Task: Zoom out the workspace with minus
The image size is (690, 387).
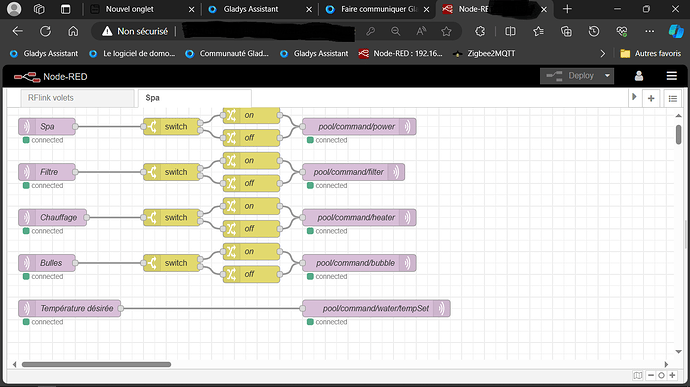Action: pos(651,376)
